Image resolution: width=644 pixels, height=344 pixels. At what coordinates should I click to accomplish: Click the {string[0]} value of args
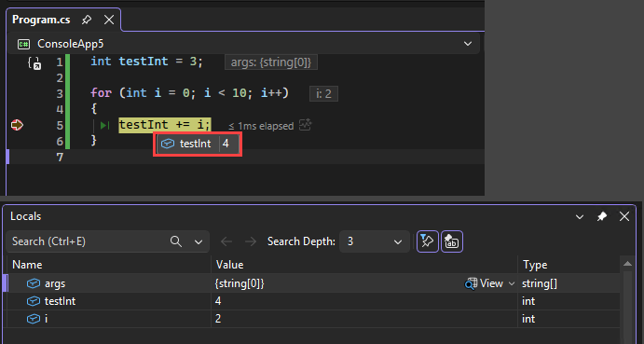(240, 283)
